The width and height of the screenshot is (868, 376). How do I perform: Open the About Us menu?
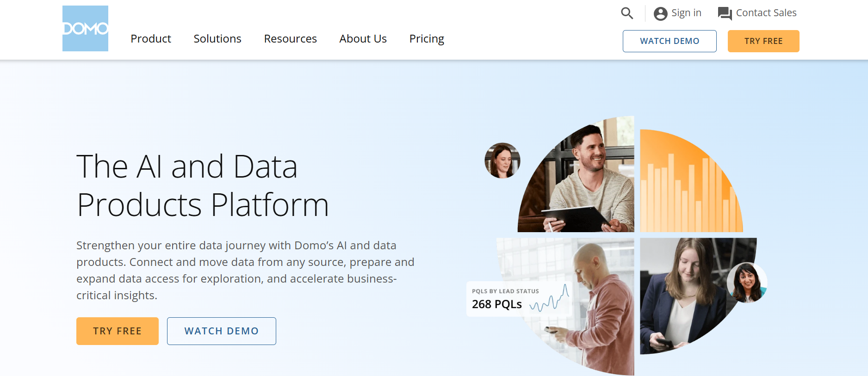[x=363, y=39]
